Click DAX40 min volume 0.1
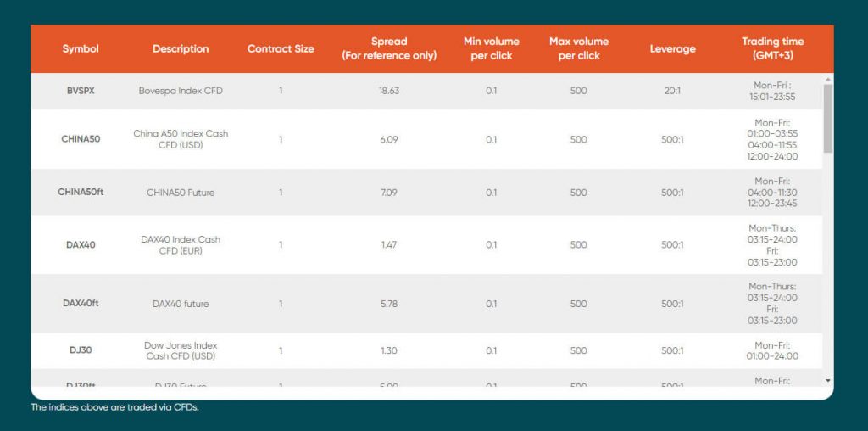The width and height of the screenshot is (868, 431). [492, 245]
